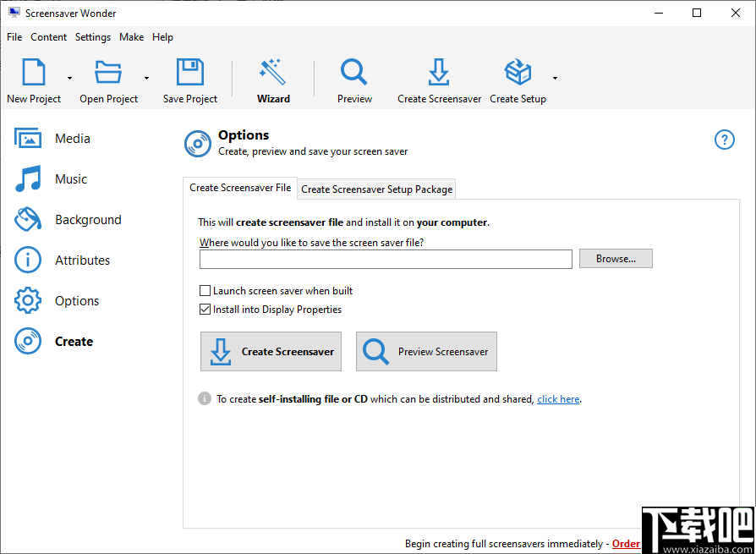The image size is (756, 554).
Task: Enable Launch screen saver when built
Action: (x=205, y=291)
